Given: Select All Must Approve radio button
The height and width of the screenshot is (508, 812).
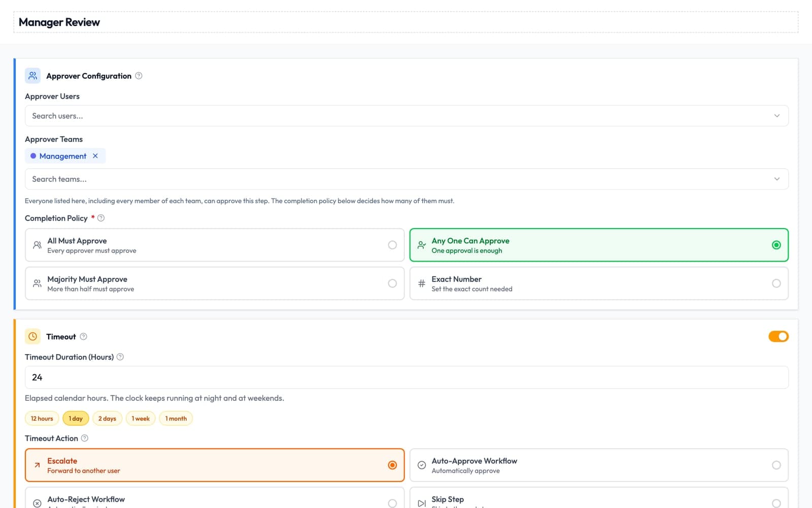Looking at the screenshot, I should tap(392, 245).
